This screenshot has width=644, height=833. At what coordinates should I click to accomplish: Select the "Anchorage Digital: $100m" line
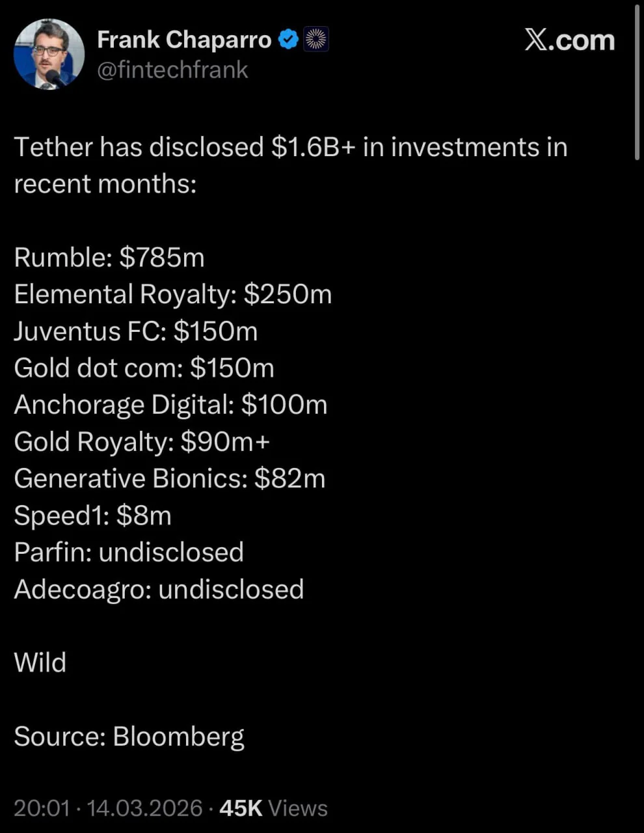(x=170, y=405)
